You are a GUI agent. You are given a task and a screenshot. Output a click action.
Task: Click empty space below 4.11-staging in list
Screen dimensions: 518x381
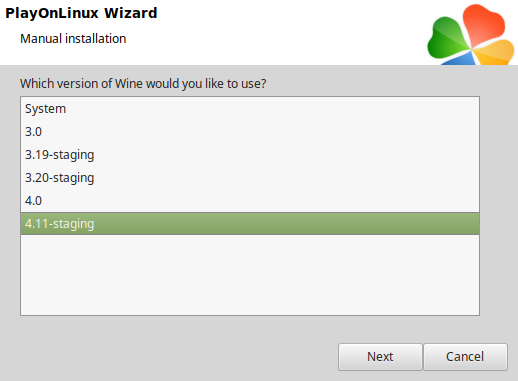point(250,275)
